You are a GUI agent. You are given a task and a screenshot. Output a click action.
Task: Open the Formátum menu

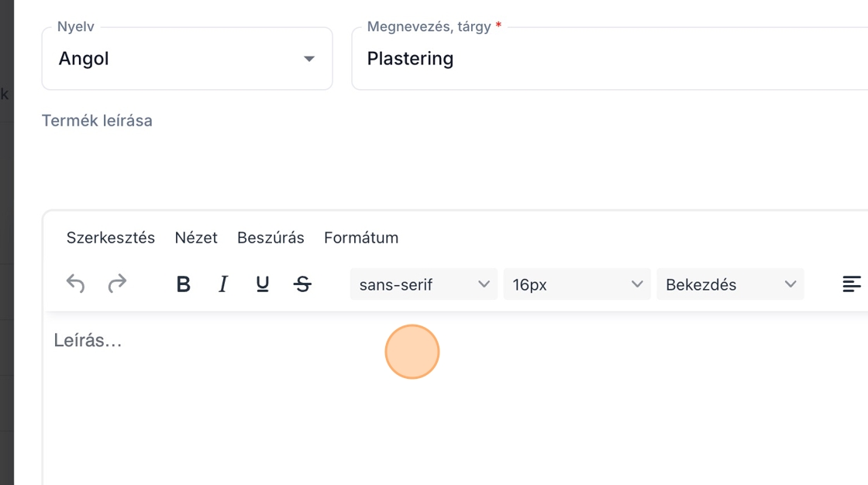[x=361, y=238]
